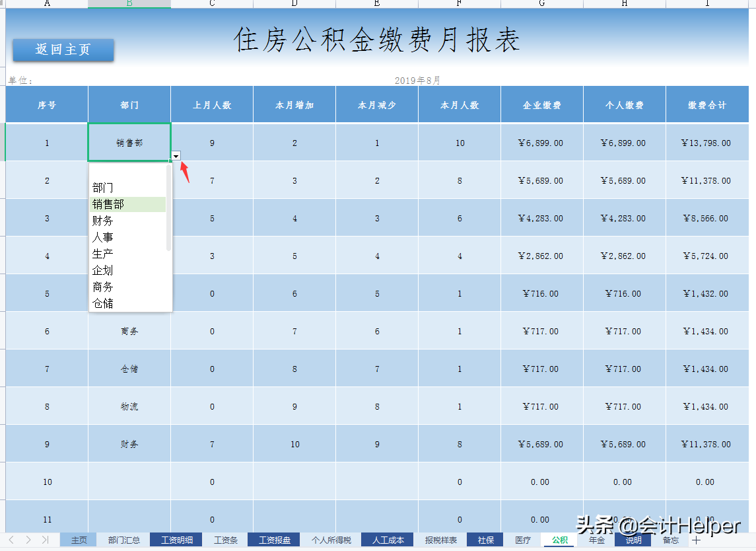
Task: Click the + icon to add a new sheet
Action: 697,540
